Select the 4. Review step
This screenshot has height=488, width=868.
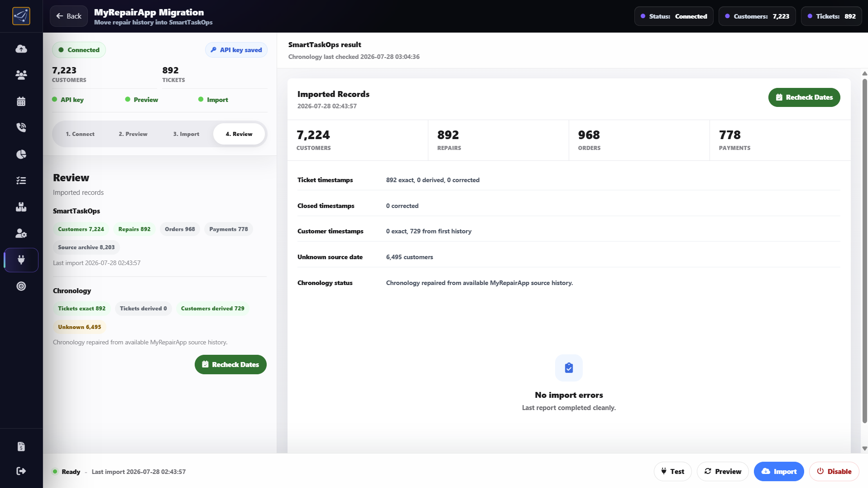click(x=239, y=134)
